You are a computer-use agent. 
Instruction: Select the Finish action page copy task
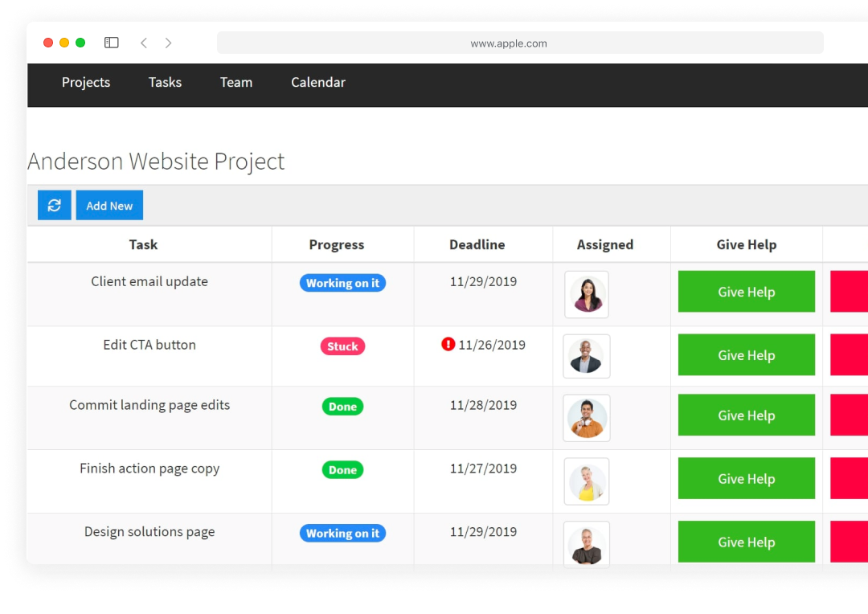[149, 469]
